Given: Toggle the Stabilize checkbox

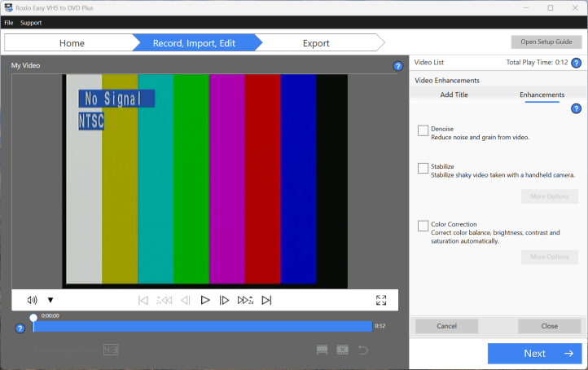Looking at the screenshot, I should (x=423, y=168).
